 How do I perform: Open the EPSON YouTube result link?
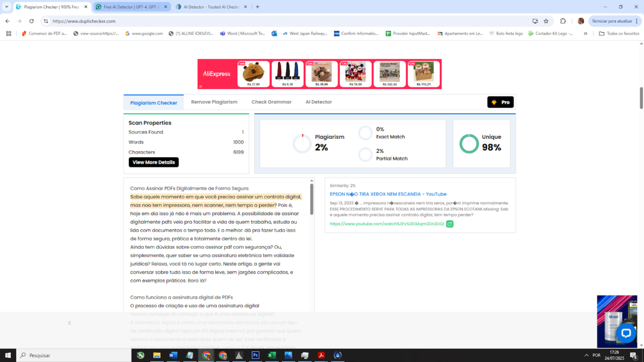coord(388,194)
